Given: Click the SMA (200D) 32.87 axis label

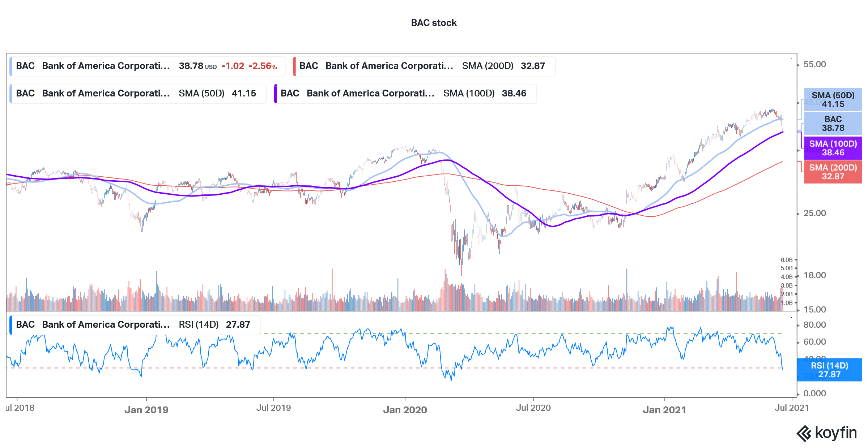Looking at the screenshot, I should 833,172.
